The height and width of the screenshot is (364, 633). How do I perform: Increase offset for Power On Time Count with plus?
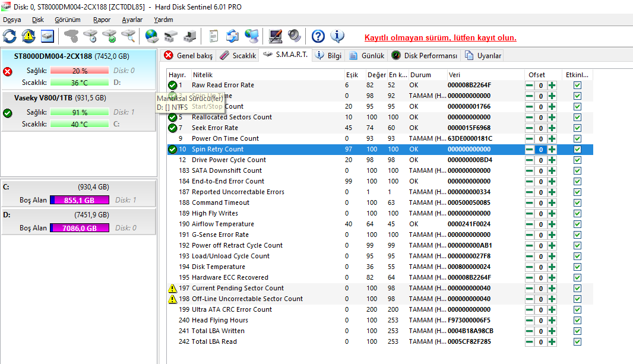tap(552, 139)
